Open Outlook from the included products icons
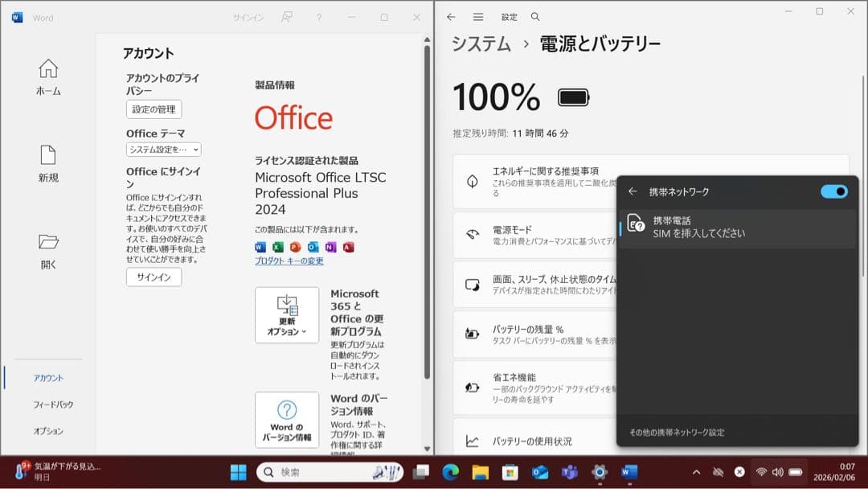 click(313, 247)
